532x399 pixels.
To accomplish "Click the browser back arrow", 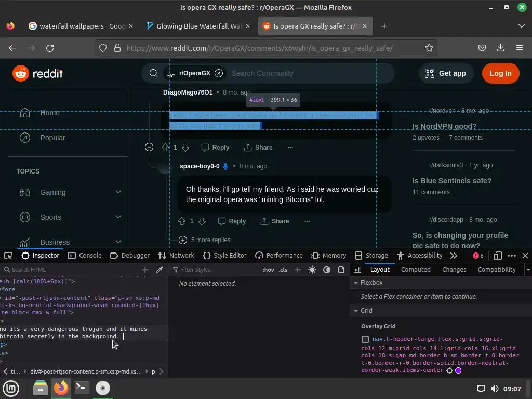I will tap(12, 48).
